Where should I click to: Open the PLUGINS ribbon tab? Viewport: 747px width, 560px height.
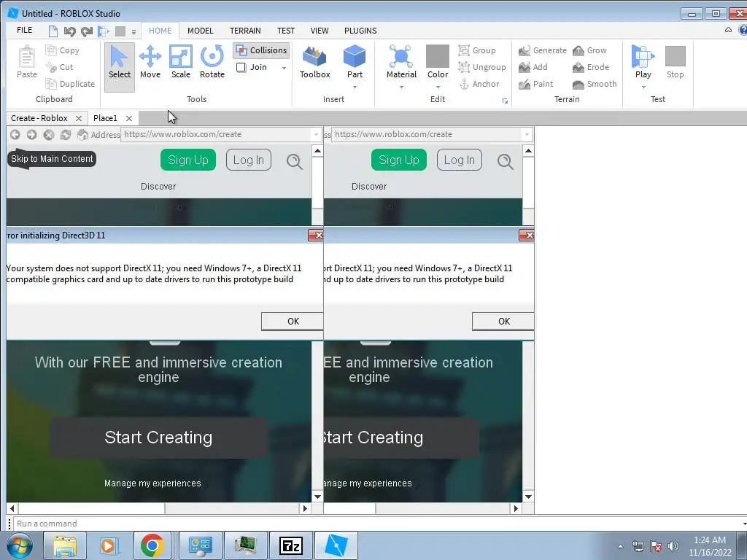[360, 31]
